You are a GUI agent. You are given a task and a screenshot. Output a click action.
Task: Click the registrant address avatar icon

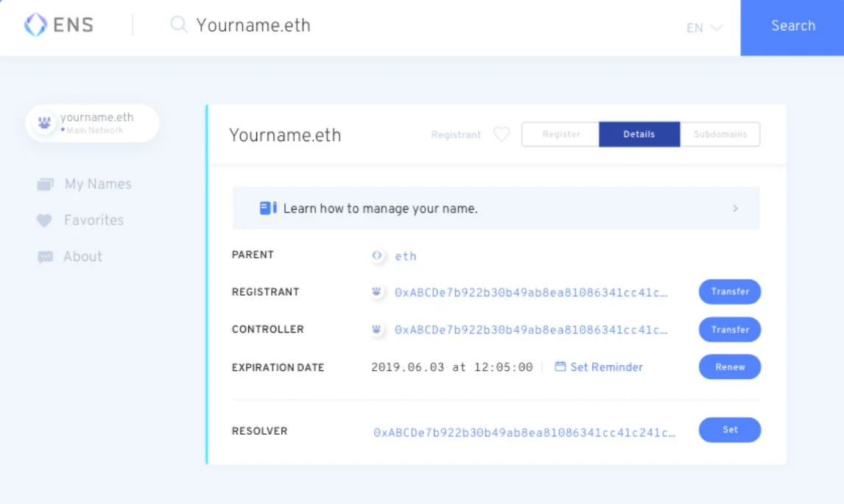377,292
